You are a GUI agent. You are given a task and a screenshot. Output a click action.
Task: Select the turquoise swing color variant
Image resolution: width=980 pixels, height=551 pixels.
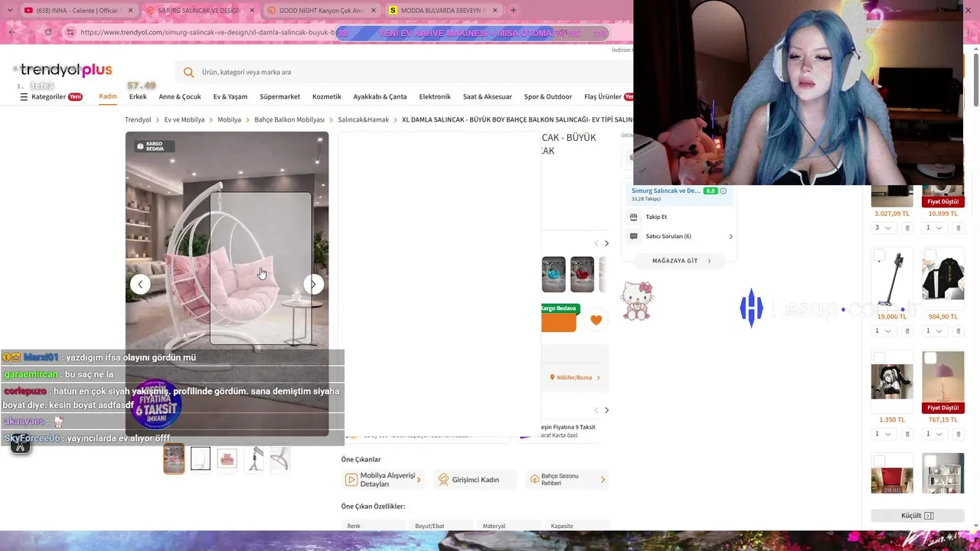click(x=554, y=275)
